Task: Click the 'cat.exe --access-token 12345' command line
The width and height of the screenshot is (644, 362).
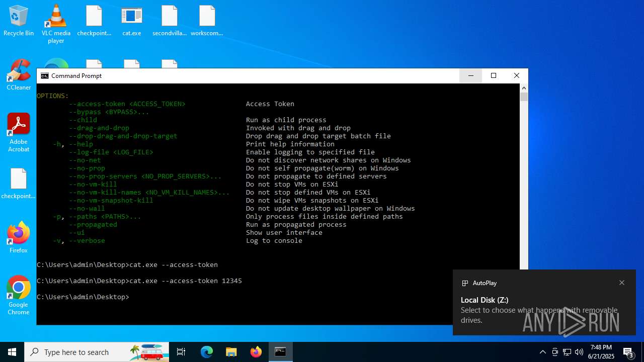Action: click(x=186, y=281)
